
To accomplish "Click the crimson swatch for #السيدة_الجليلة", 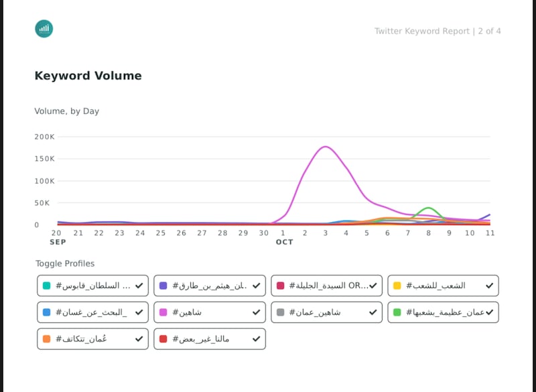I will click(x=280, y=285).
